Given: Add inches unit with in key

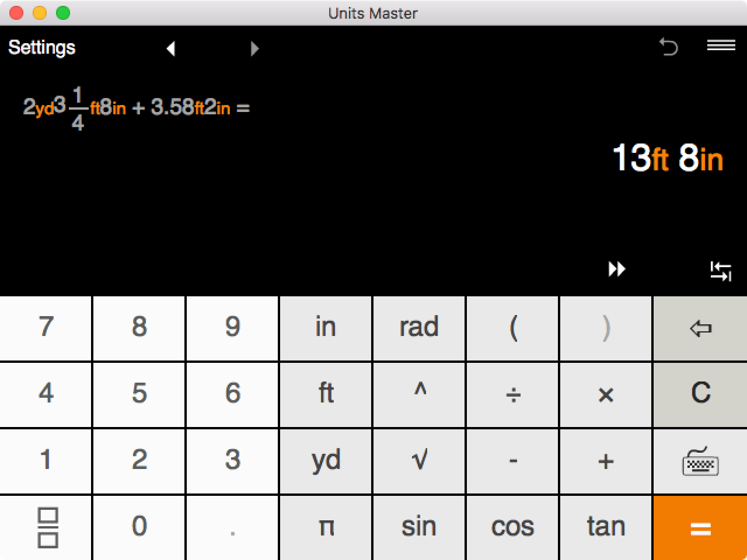Looking at the screenshot, I should tap(326, 328).
